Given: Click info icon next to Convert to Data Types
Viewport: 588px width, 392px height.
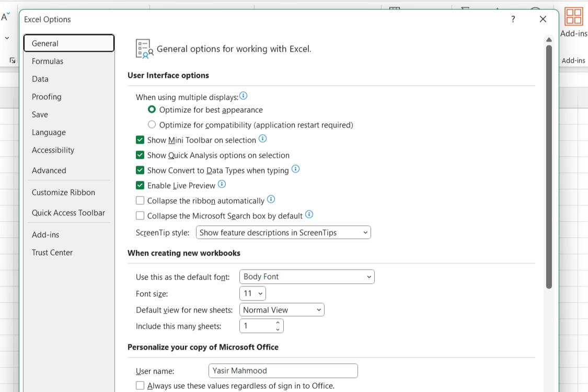Looking at the screenshot, I should tap(295, 169).
